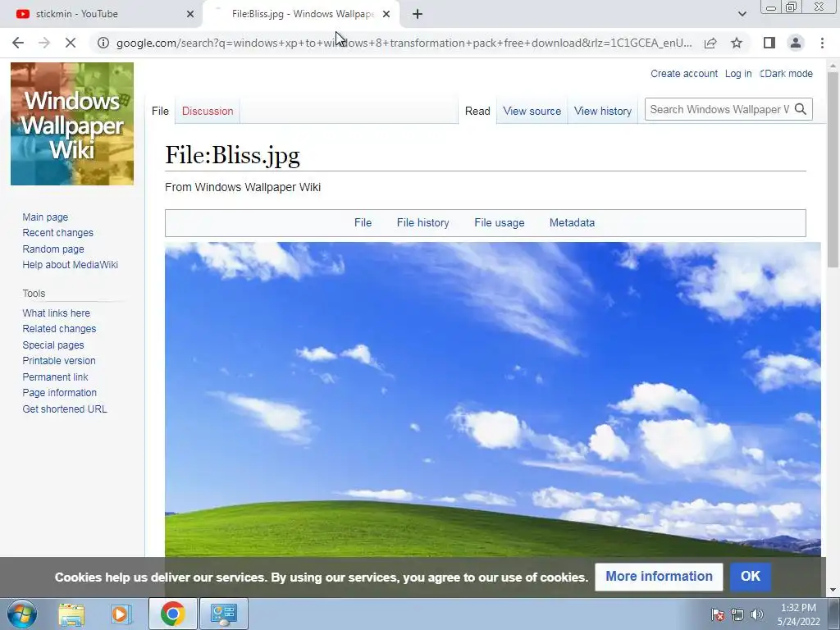Select the File namespace tab
Viewport: 840px width, 630px height.
[x=160, y=111]
